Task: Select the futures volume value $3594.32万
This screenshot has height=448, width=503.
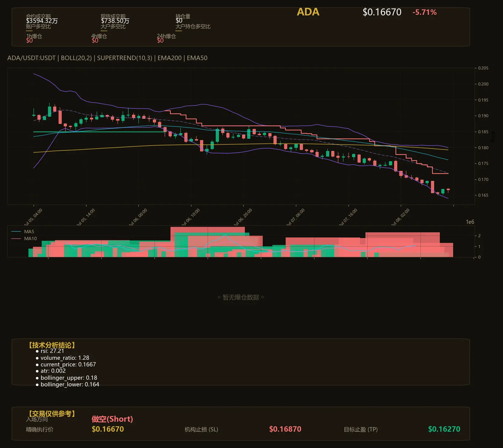Action: (x=42, y=21)
